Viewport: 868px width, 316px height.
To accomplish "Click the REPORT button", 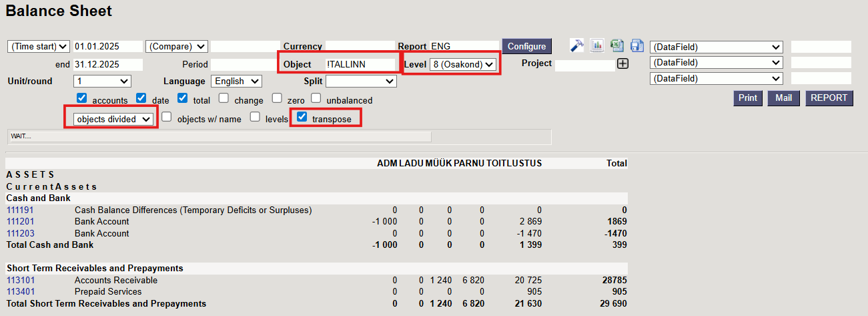I will [829, 98].
